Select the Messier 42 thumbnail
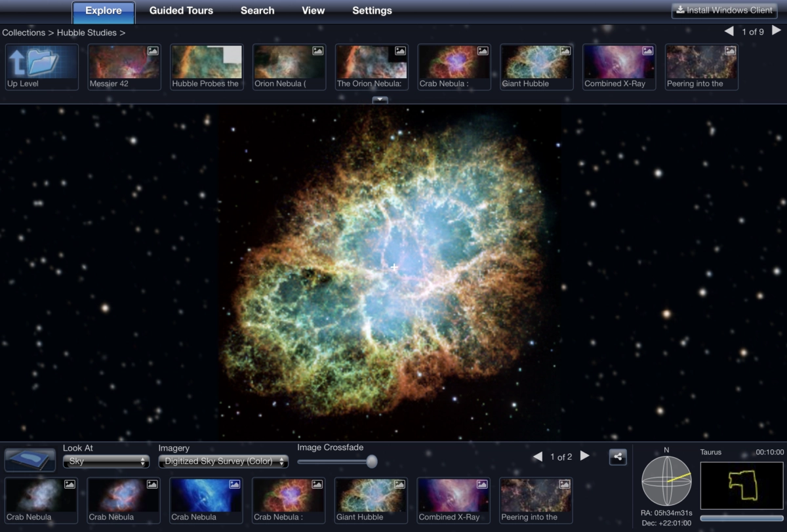 pyautogui.click(x=125, y=67)
